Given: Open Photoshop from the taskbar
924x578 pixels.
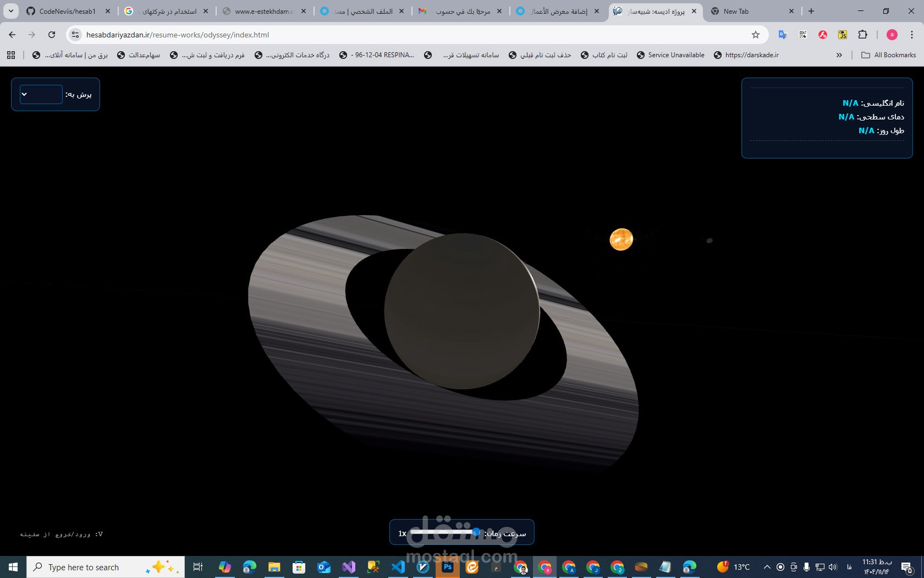Looking at the screenshot, I should (x=448, y=567).
